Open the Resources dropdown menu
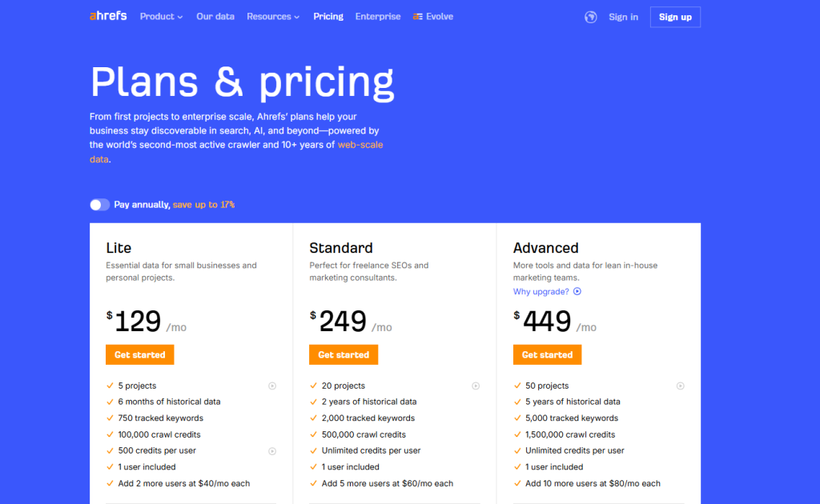820x504 pixels. point(273,17)
